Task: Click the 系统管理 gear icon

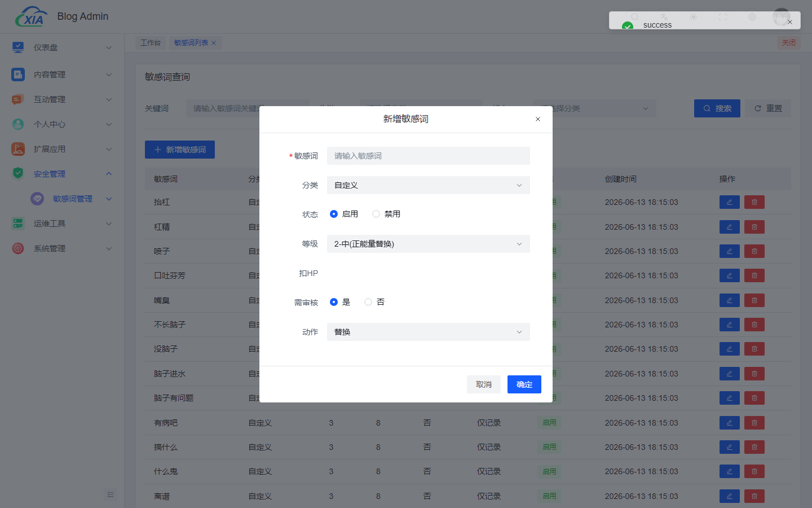Action: click(x=18, y=248)
